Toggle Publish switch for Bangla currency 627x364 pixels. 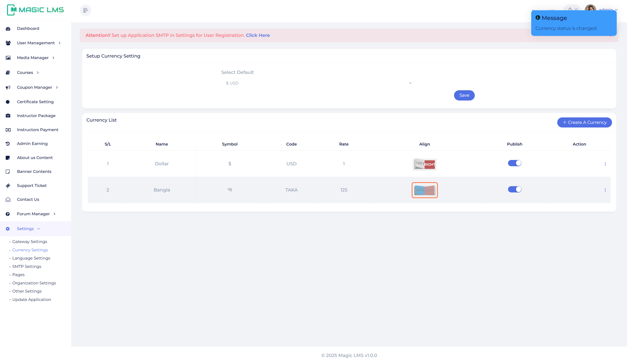(514, 189)
